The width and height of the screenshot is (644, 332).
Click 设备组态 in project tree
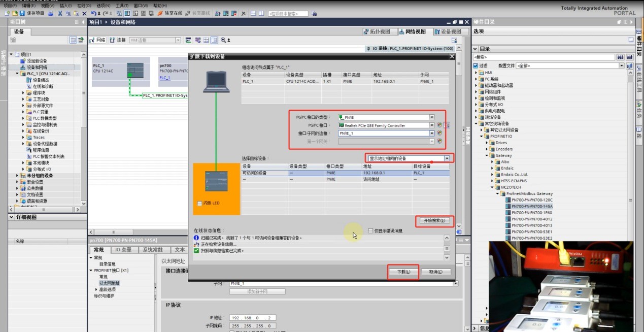click(x=41, y=80)
